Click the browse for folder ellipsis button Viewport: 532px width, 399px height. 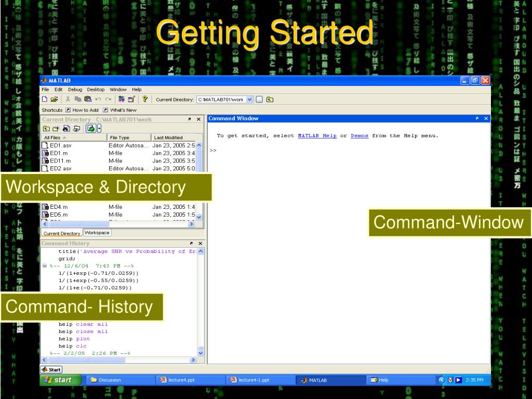pos(259,99)
